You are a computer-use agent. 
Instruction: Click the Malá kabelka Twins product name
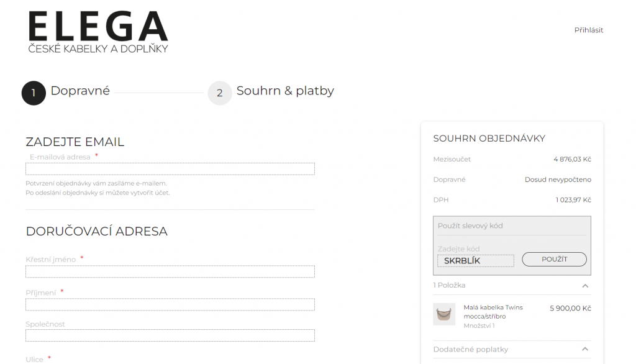[493, 312]
